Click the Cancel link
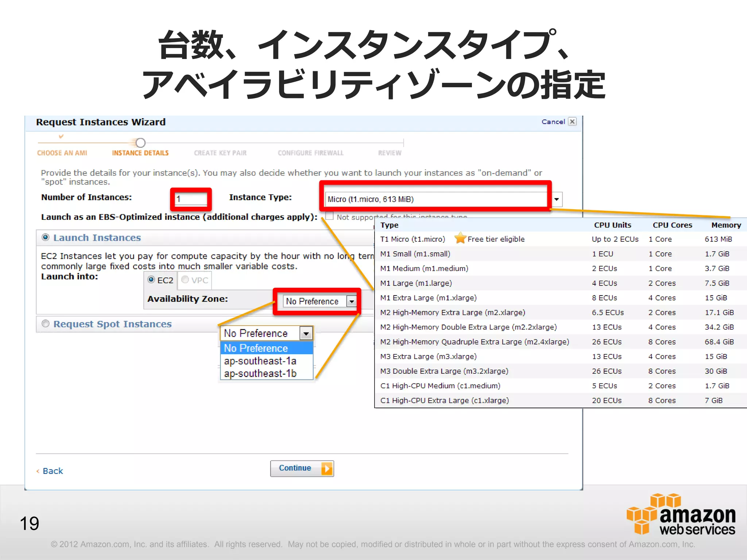The image size is (747, 560). (553, 122)
